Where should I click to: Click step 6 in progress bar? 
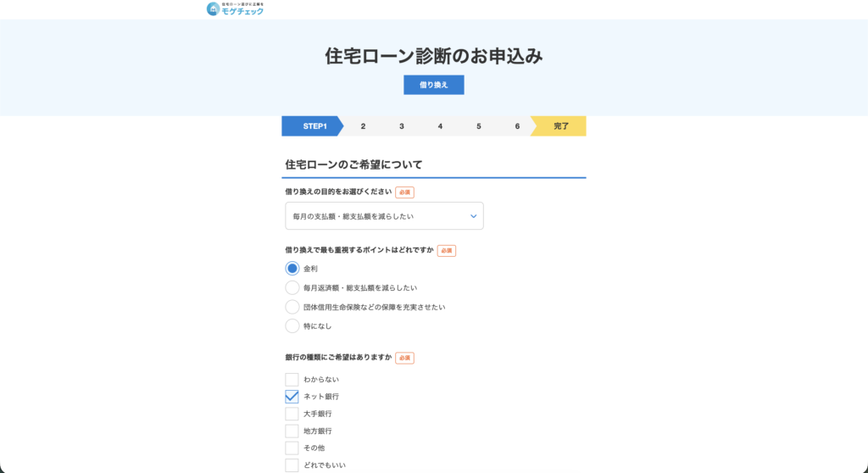(x=517, y=126)
